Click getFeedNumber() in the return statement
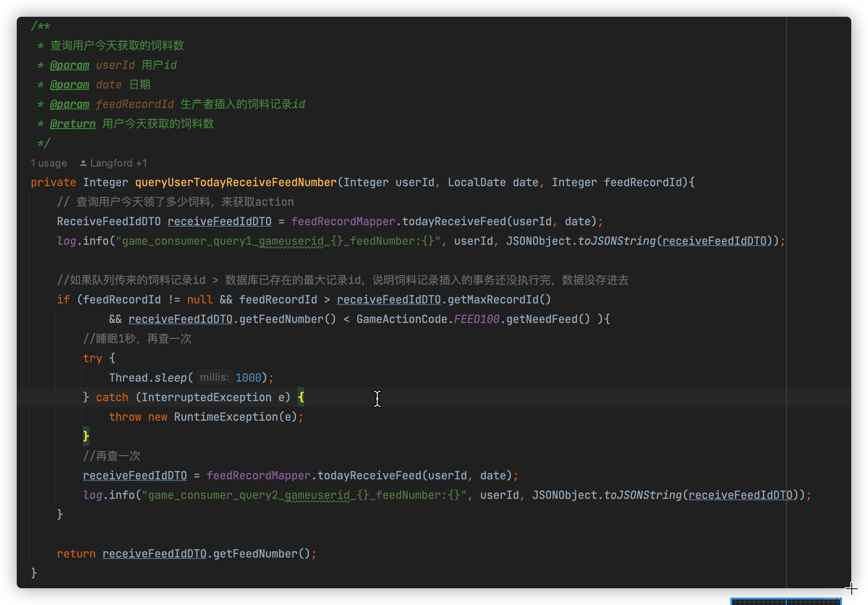This screenshot has width=868, height=605. tap(261, 554)
